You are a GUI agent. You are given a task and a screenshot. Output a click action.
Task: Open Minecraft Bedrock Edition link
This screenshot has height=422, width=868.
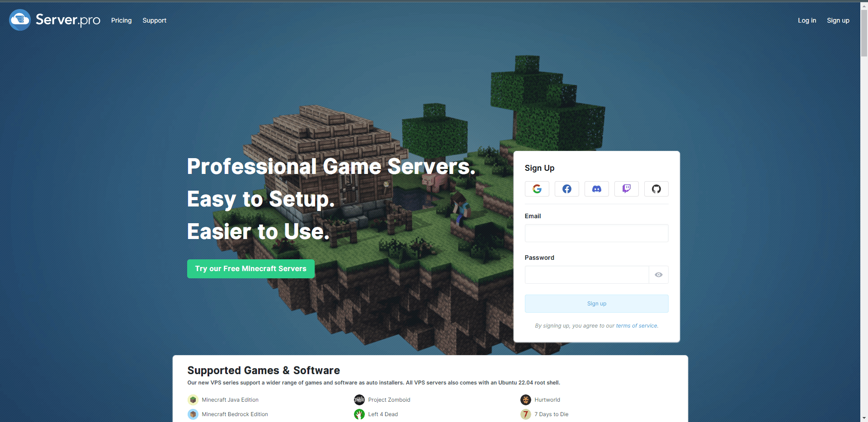point(235,414)
